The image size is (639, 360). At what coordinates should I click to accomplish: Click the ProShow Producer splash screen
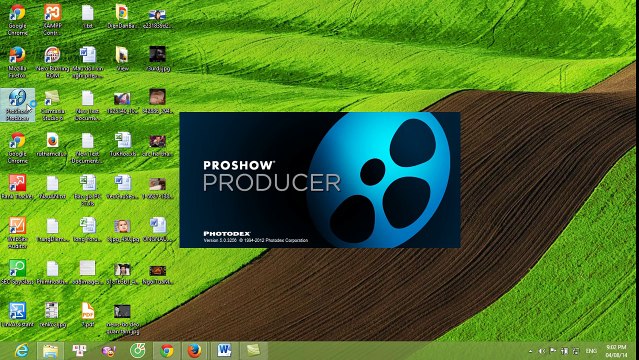click(x=320, y=180)
